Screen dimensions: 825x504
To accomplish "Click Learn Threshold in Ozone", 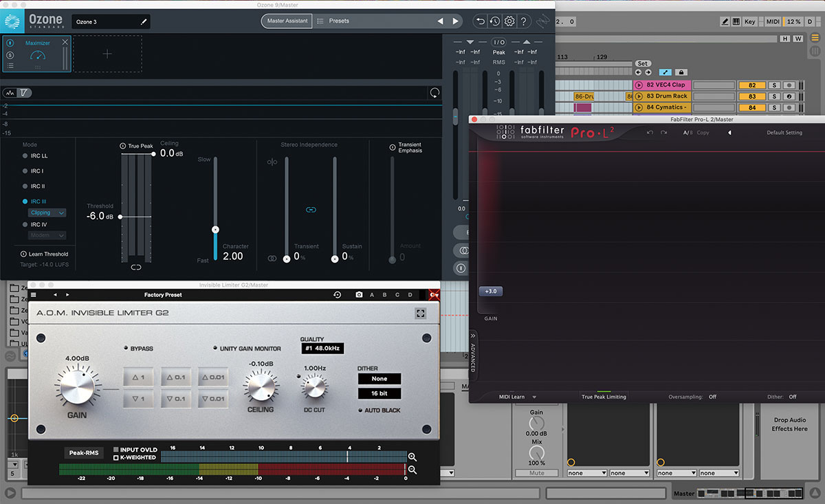I will point(44,254).
